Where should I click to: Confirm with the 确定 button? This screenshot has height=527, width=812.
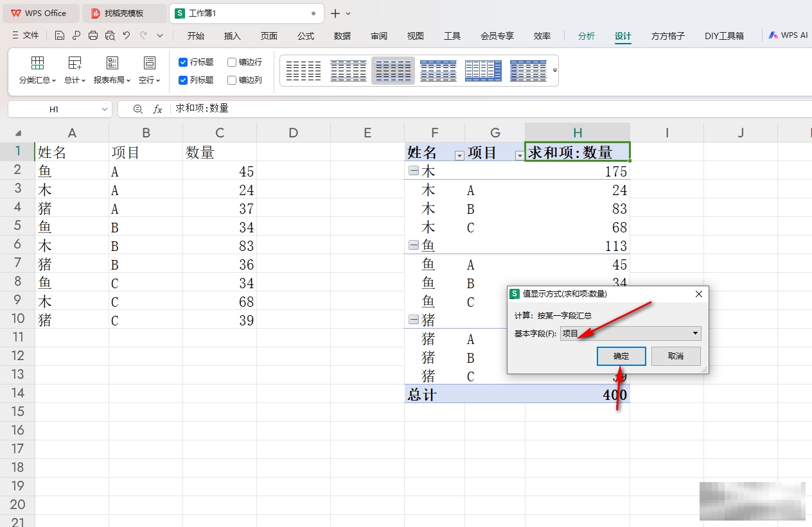tap(621, 356)
